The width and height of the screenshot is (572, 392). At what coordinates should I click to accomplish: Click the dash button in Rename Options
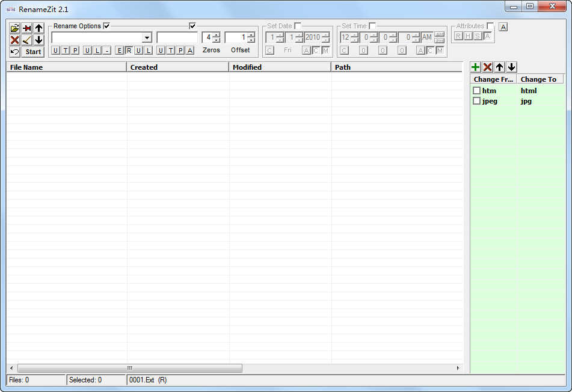coord(106,51)
